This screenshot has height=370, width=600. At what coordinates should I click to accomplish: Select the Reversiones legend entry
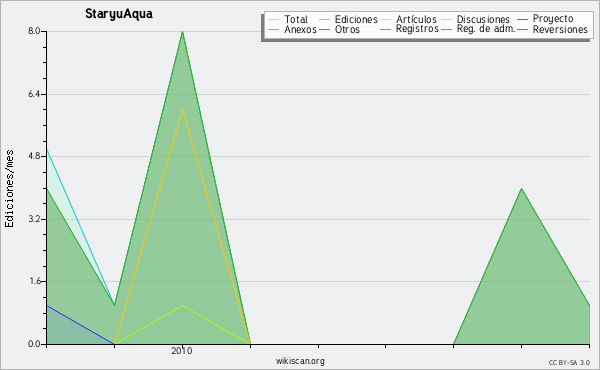[x=560, y=29]
